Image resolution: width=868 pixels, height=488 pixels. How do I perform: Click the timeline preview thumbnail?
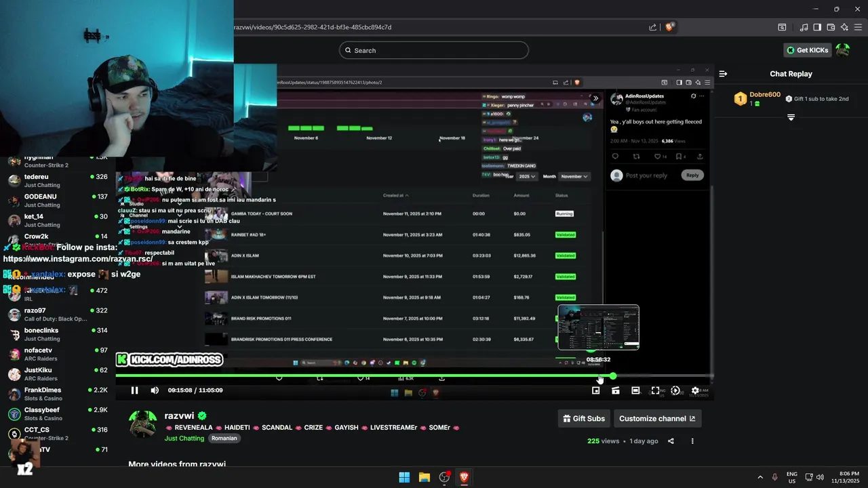tap(598, 327)
